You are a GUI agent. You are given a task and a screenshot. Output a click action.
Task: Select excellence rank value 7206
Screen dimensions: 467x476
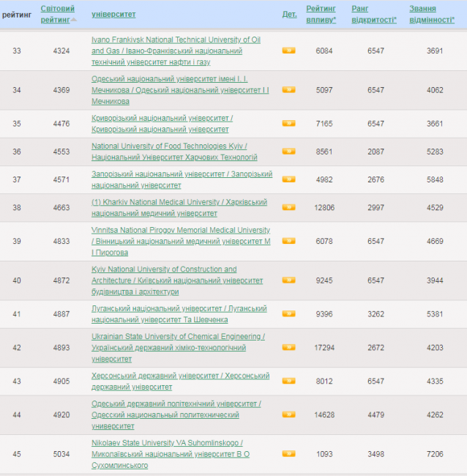(435, 454)
